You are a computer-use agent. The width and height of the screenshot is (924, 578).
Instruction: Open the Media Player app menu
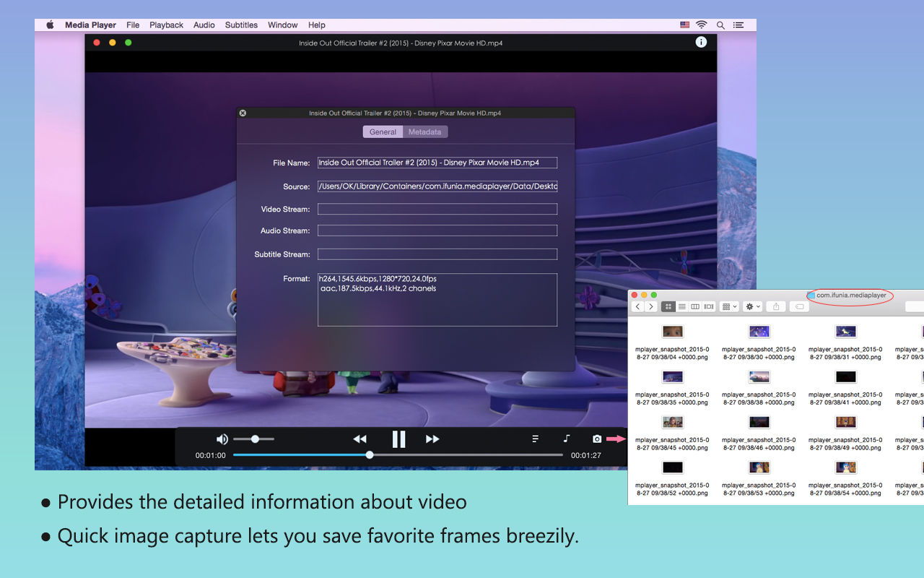point(90,25)
